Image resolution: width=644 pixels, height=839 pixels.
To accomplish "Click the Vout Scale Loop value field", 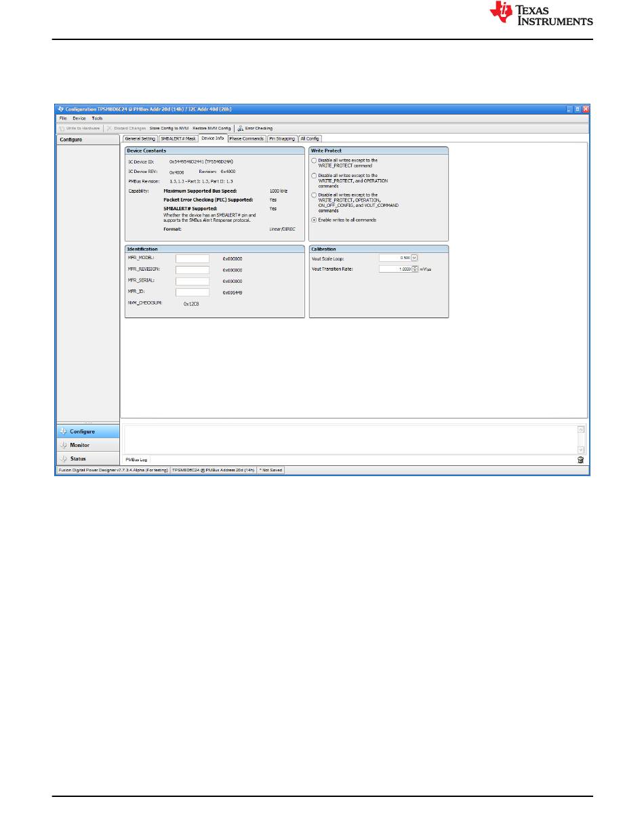I will pyautogui.click(x=395, y=258).
